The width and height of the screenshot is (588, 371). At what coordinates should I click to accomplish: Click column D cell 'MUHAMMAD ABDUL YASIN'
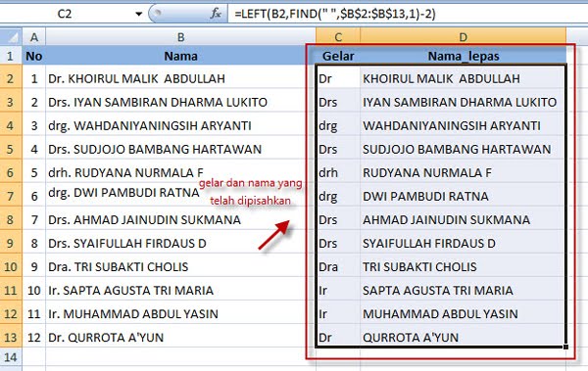tap(464, 313)
